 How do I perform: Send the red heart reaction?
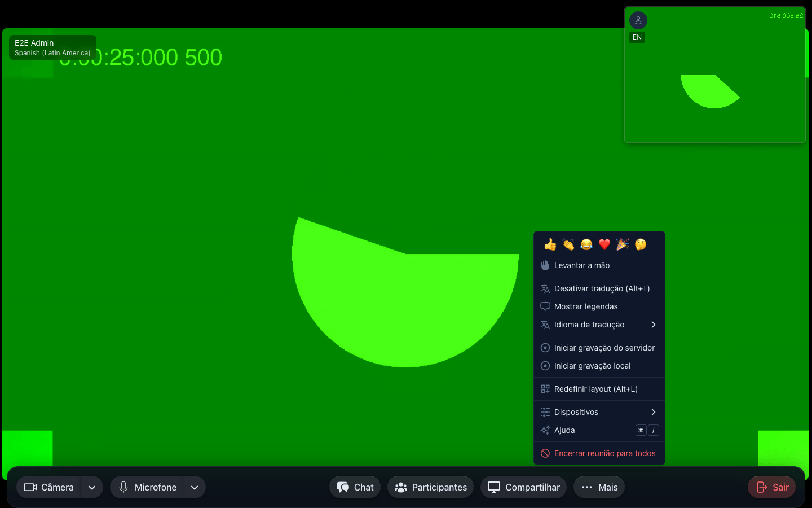coord(604,244)
